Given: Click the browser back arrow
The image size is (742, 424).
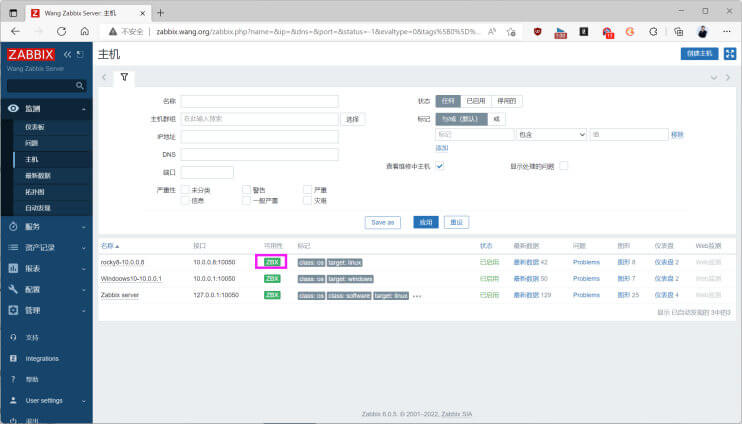Looking at the screenshot, I should coord(15,31).
